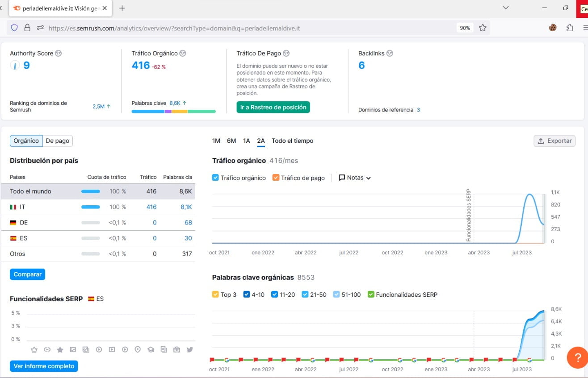Open the ES country selector for SERP features
Viewport: 588px width, 378px height.
(x=95, y=299)
